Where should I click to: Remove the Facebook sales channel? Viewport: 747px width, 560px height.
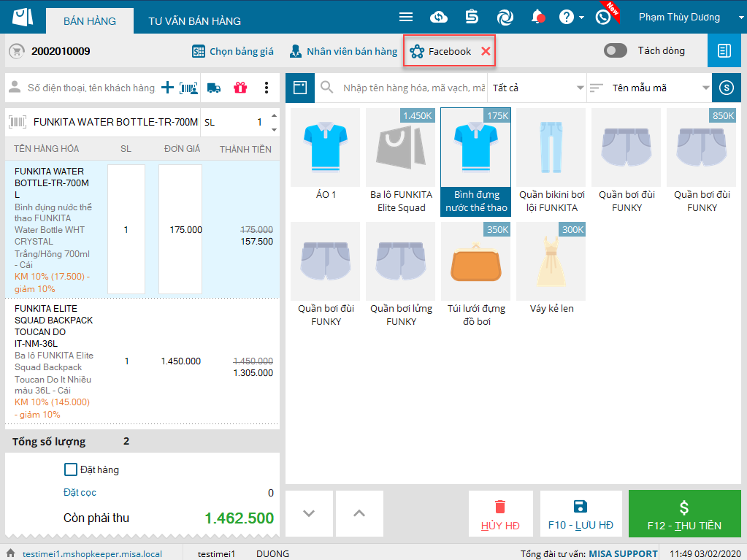(x=486, y=51)
